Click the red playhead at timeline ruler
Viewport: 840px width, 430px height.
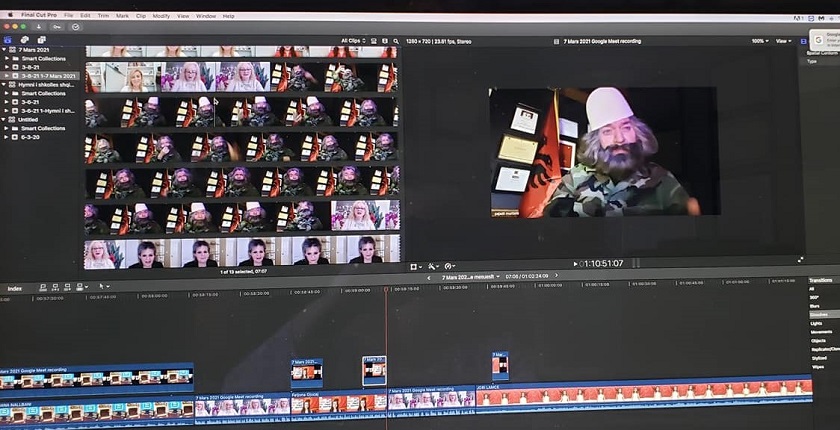coord(386,289)
